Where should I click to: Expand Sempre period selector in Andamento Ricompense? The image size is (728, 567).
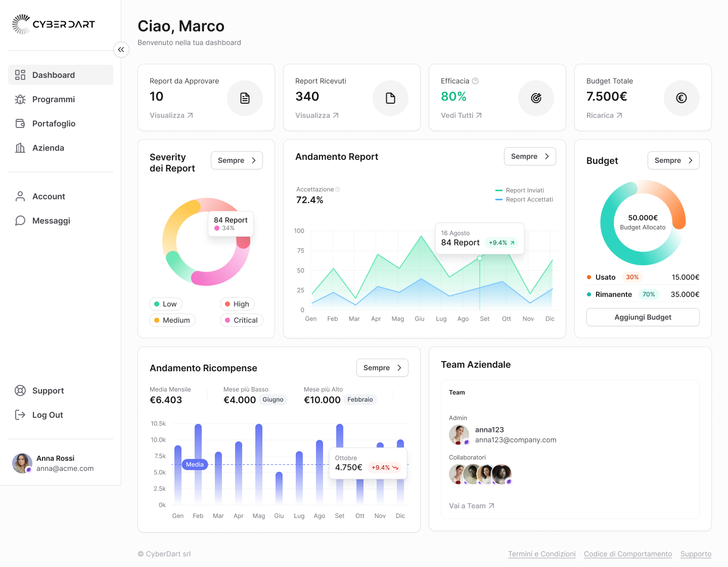[382, 368]
